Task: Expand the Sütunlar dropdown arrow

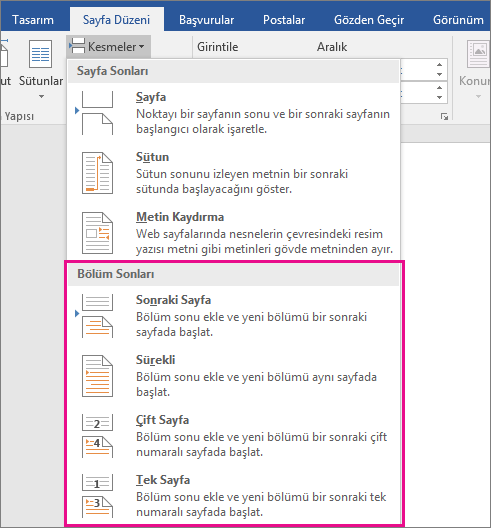Action: pyautogui.click(x=41, y=96)
